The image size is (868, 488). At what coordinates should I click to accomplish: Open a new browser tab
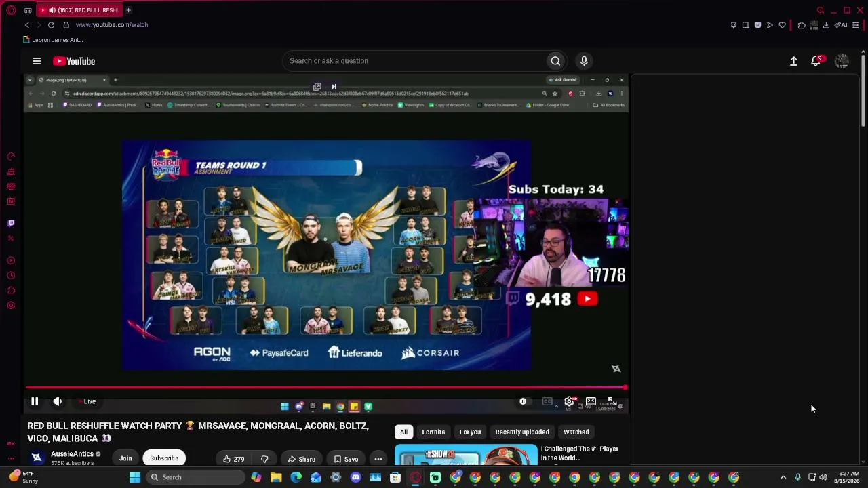coord(128,10)
